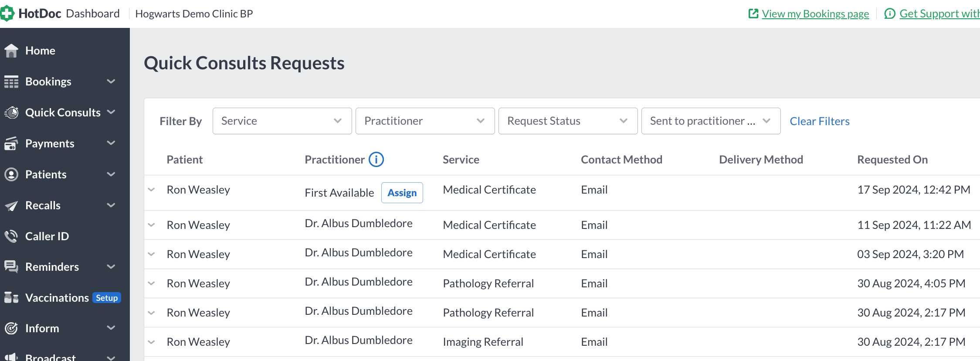The width and height of the screenshot is (980, 361).
Task: Open the Request Status filter dropdown
Action: (x=568, y=121)
